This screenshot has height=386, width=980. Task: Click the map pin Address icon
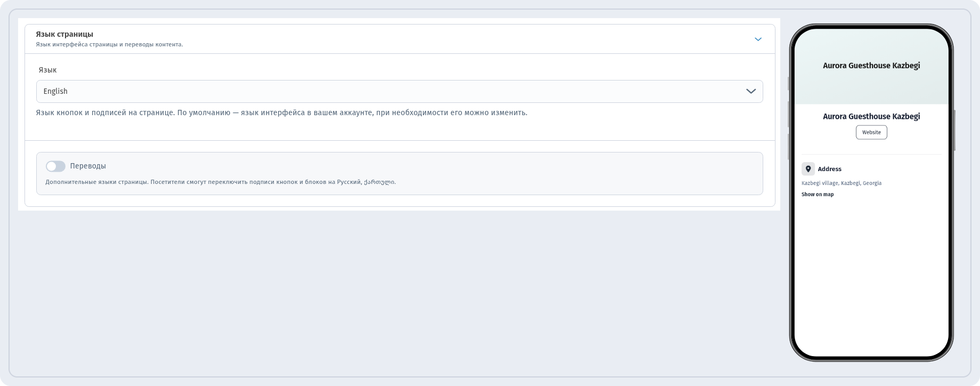[808, 169]
